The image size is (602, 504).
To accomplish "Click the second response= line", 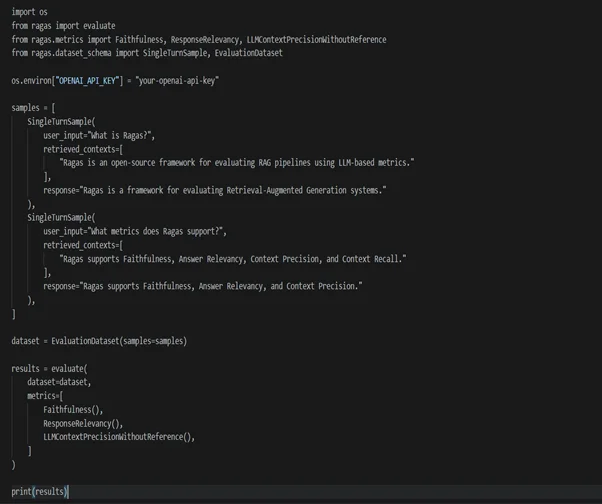I will (203, 286).
